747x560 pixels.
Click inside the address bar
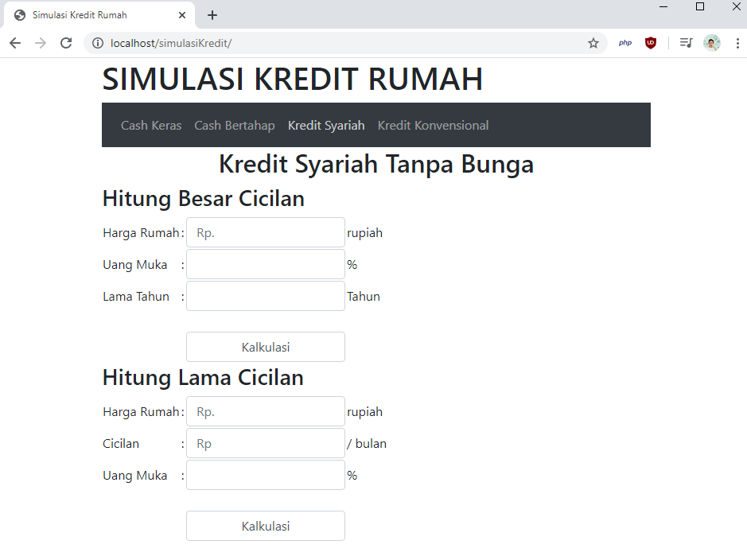[x=318, y=43]
